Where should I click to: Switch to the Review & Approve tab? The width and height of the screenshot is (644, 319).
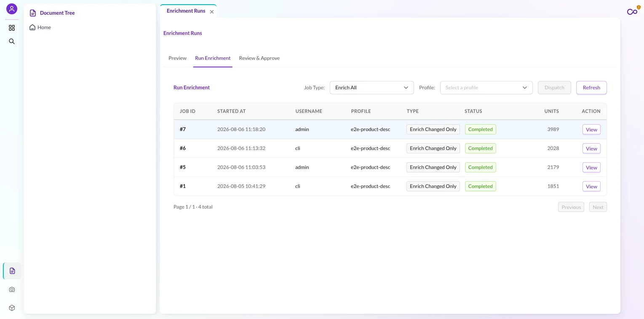click(259, 58)
